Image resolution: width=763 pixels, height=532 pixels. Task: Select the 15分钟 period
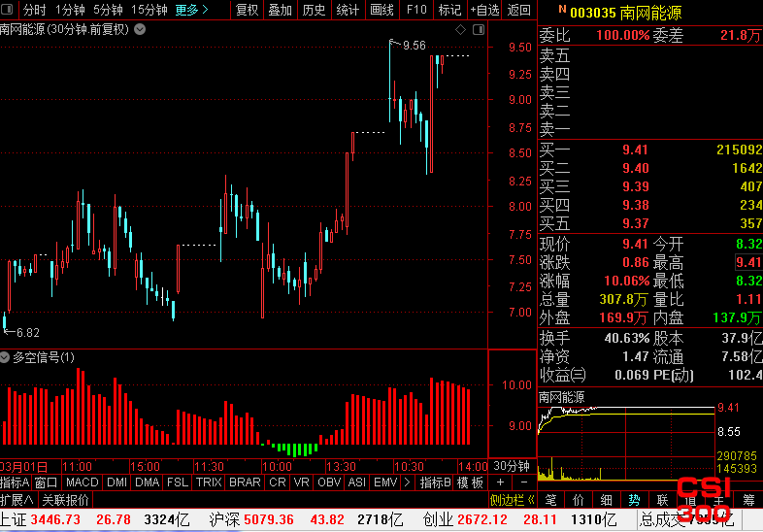[149, 10]
